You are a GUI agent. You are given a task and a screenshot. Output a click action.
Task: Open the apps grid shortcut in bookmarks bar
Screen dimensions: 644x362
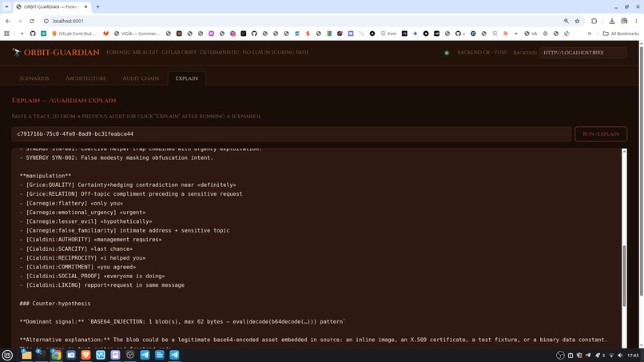click(x=6, y=34)
